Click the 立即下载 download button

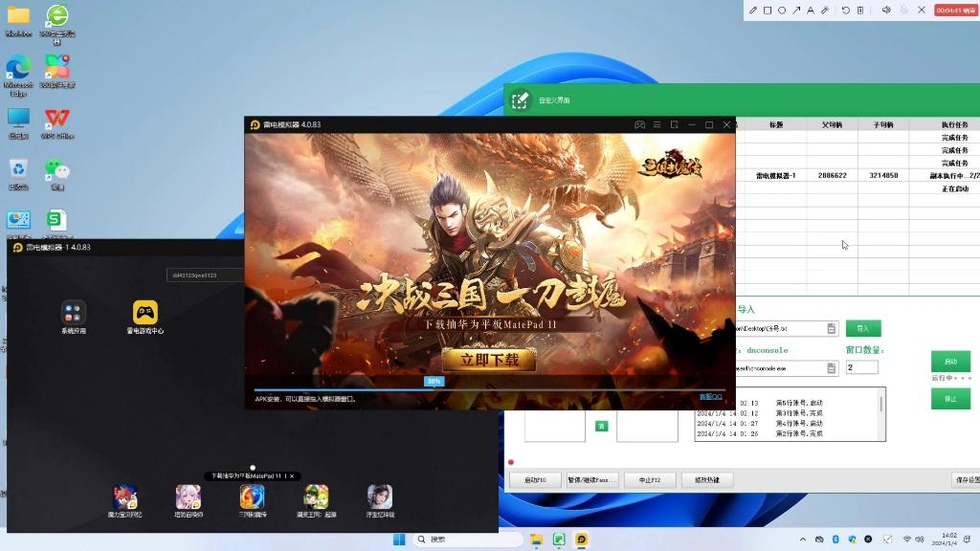[489, 360]
